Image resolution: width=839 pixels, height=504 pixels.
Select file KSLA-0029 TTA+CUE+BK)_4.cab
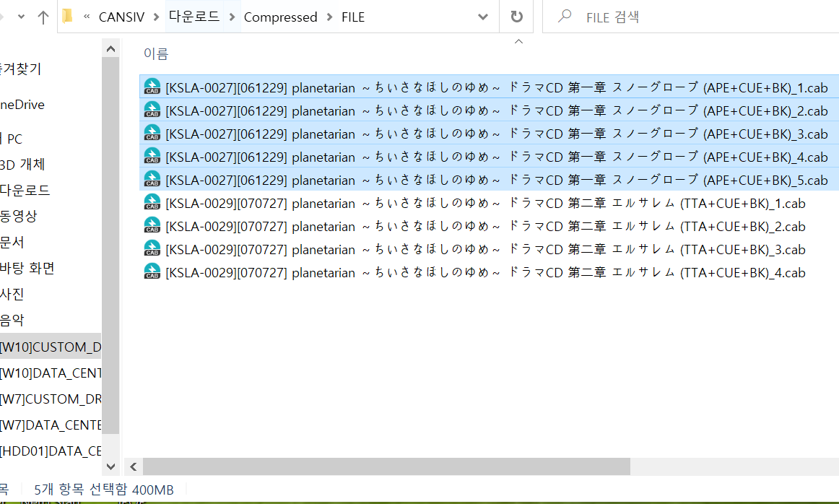click(x=489, y=271)
